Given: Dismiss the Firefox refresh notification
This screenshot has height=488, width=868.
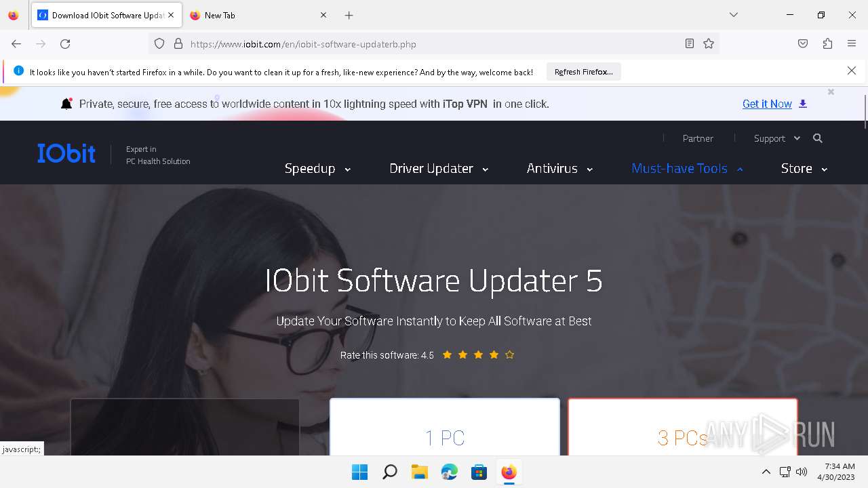Looking at the screenshot, I should point(852,70).
